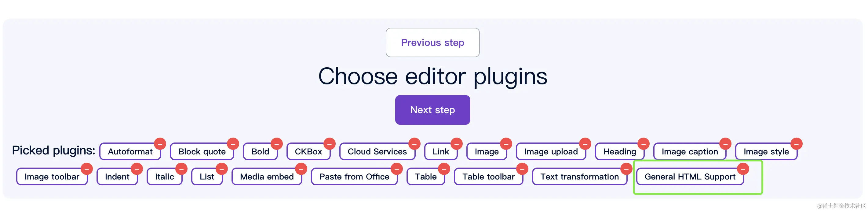Remove the Italic plugin via minus icon
The height and width of the screenshot is (211, 868).
pos(181,169)
